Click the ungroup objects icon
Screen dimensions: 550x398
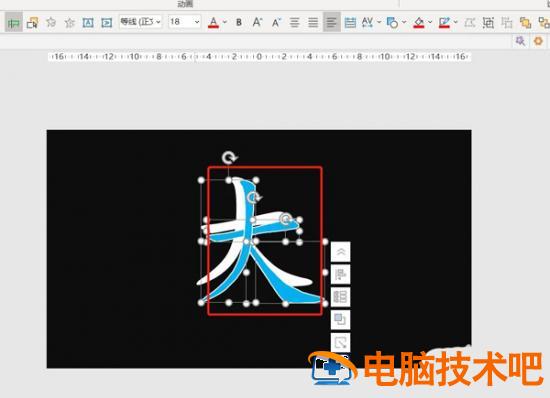[507, 23]
